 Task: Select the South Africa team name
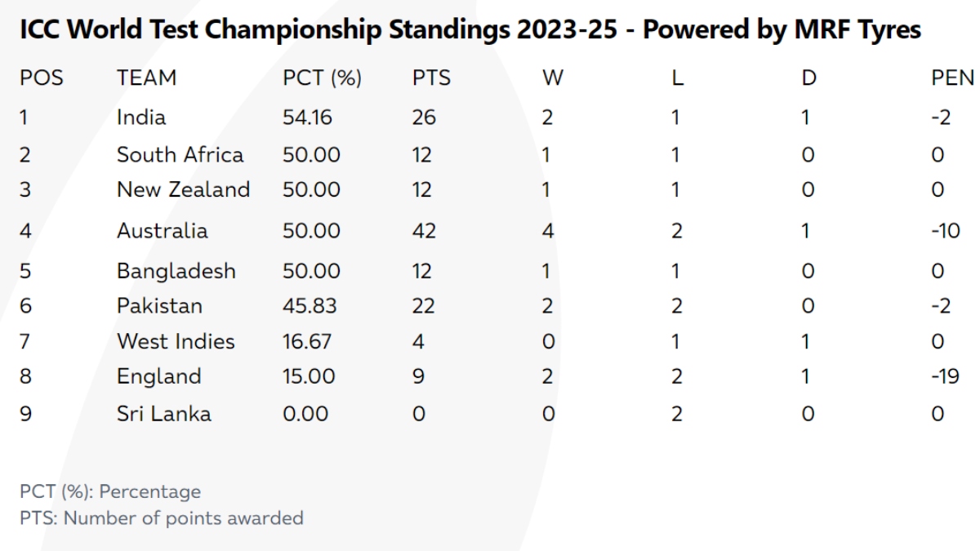(180, 155)
